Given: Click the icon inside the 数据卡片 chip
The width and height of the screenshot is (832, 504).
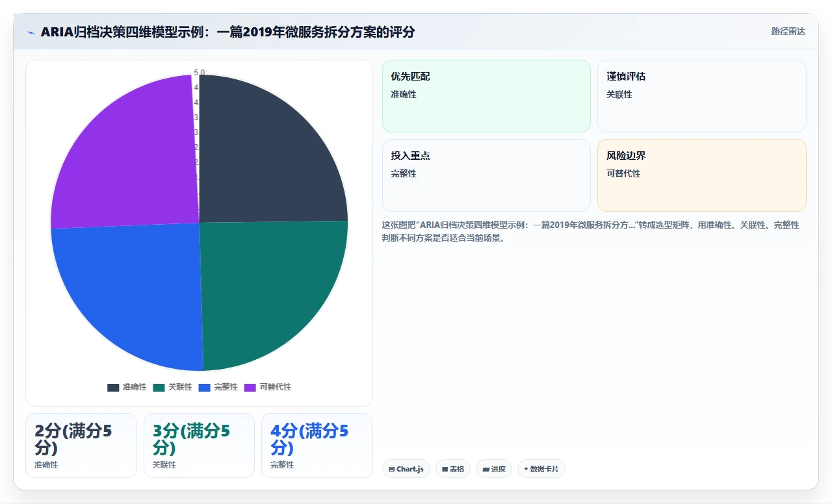Looking at the screenshot, I should [526, 469].
